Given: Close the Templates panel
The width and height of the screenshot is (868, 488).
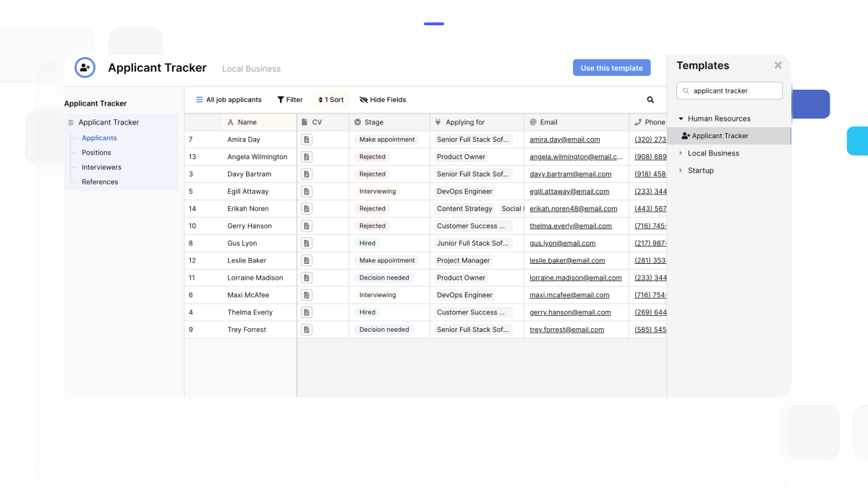Looking at the screenshot, I should tap(778, 66).
